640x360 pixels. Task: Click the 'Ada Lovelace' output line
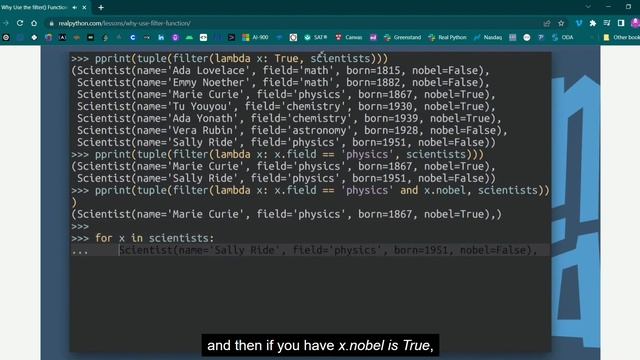280,70
